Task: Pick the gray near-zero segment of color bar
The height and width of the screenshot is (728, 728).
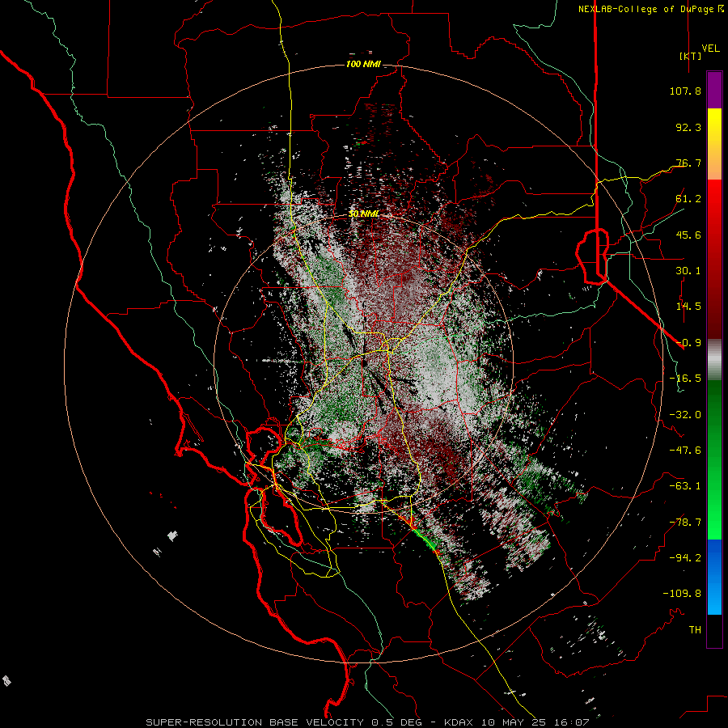Action: (714, 360)
